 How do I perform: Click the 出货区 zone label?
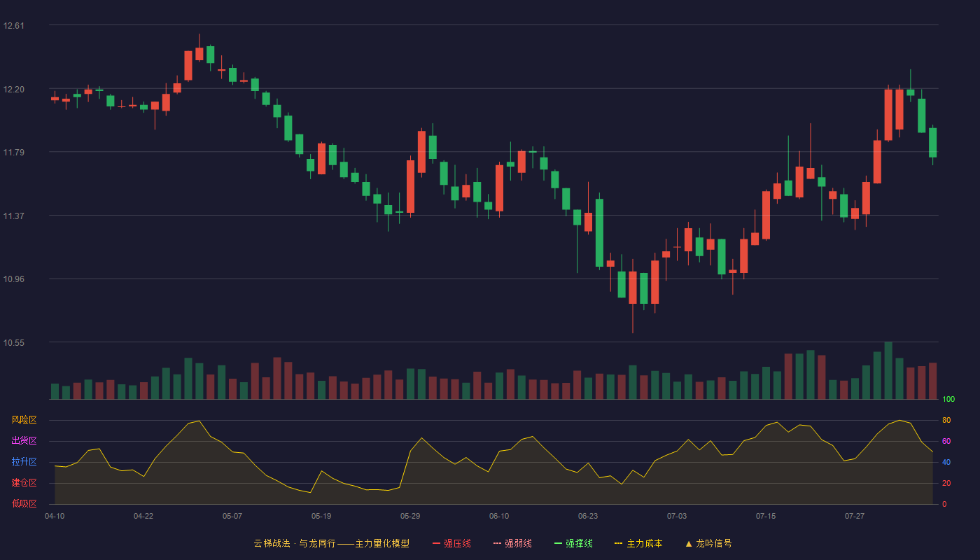(x=24, y=441)
